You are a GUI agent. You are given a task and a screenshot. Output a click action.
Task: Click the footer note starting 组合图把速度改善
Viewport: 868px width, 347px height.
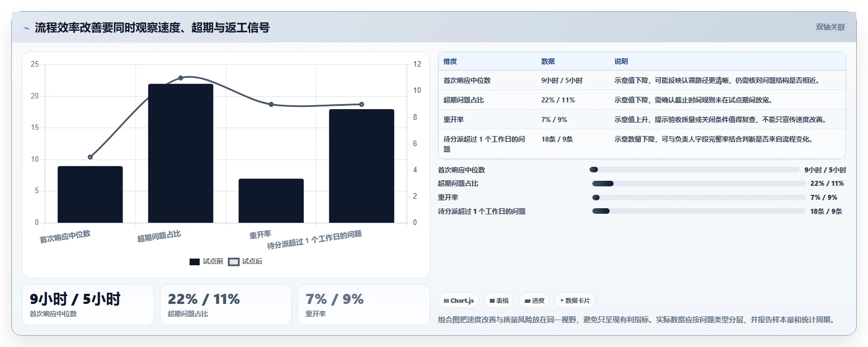tap(637, 320)
